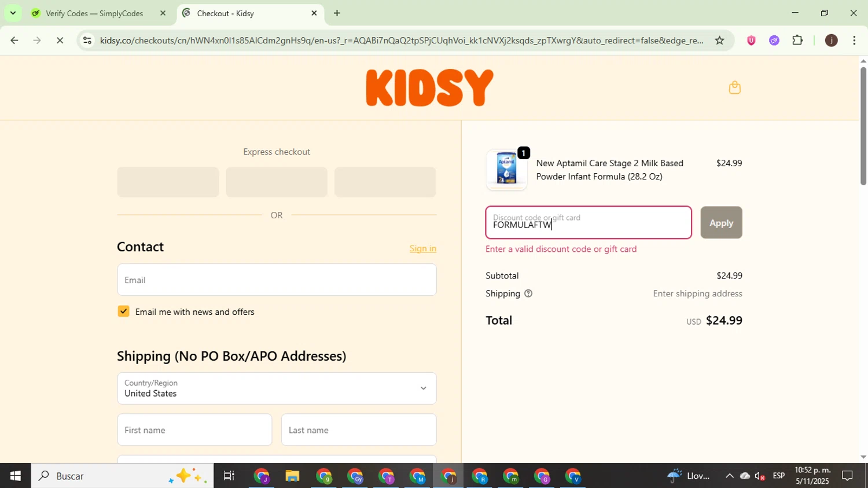Close the Checkout - Kidsy tab
The height and width of the screenshot is (488, 868).
pyautogui.click(x=314, y=13)
